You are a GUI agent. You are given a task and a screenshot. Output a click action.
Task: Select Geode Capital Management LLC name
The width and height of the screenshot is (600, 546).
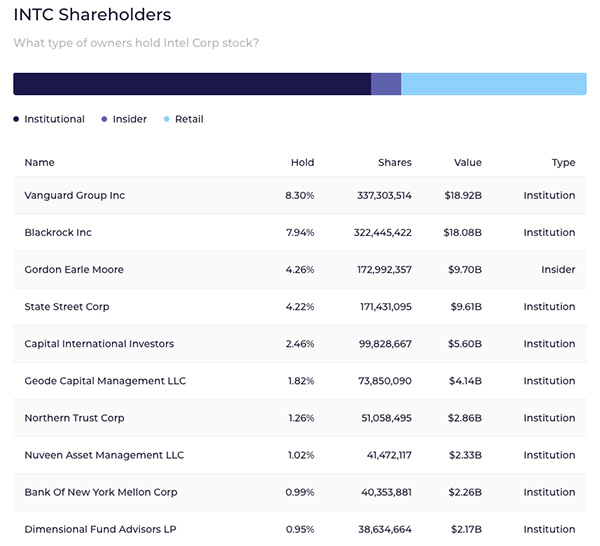tap(105, 381)
